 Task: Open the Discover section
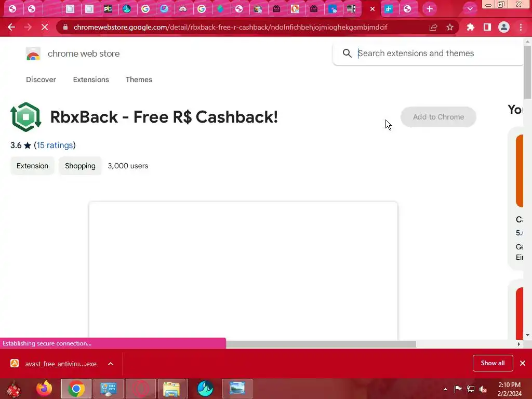(41, 79)
